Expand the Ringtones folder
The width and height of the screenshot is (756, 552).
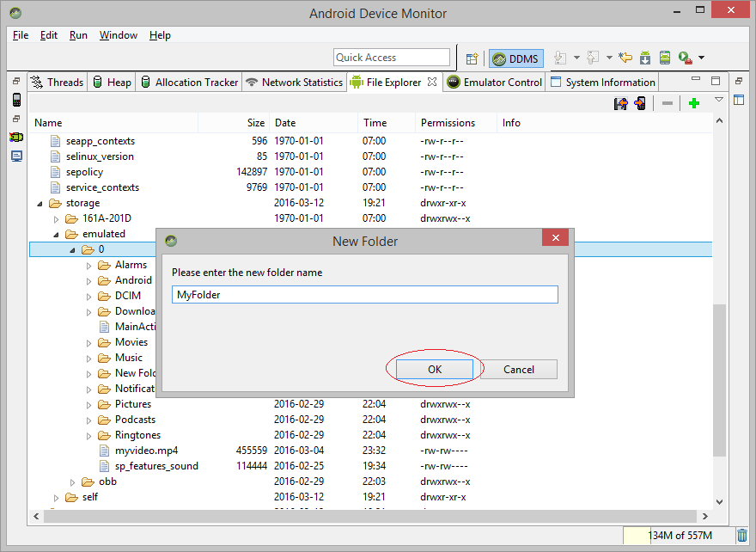[88, 436]
